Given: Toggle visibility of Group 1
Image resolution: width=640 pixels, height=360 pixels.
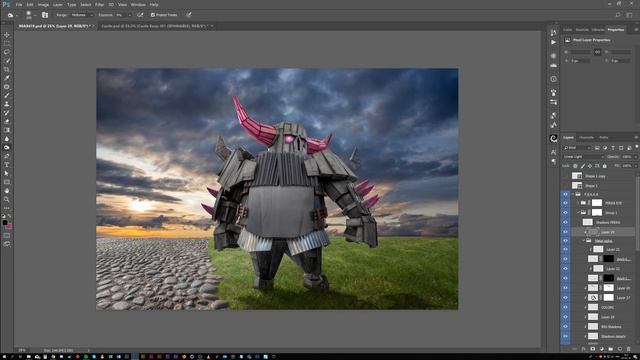Looking at the screenshot, I should tap(565, 213).
